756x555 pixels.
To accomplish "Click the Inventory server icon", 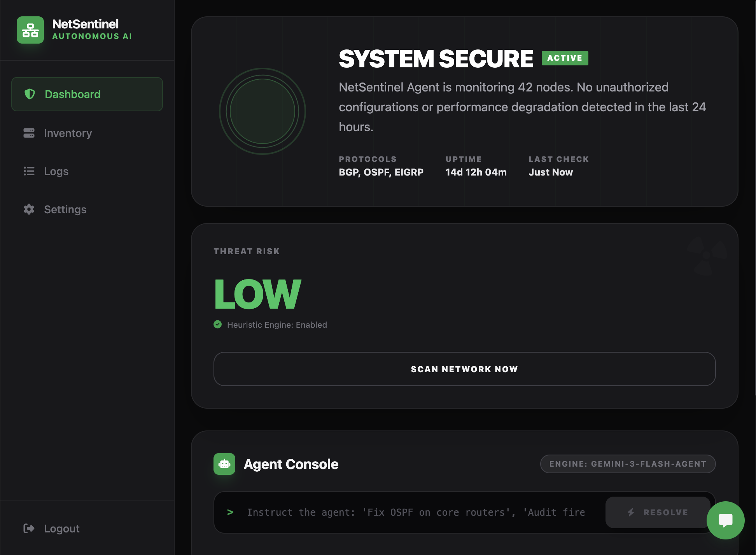I will 29,133.
